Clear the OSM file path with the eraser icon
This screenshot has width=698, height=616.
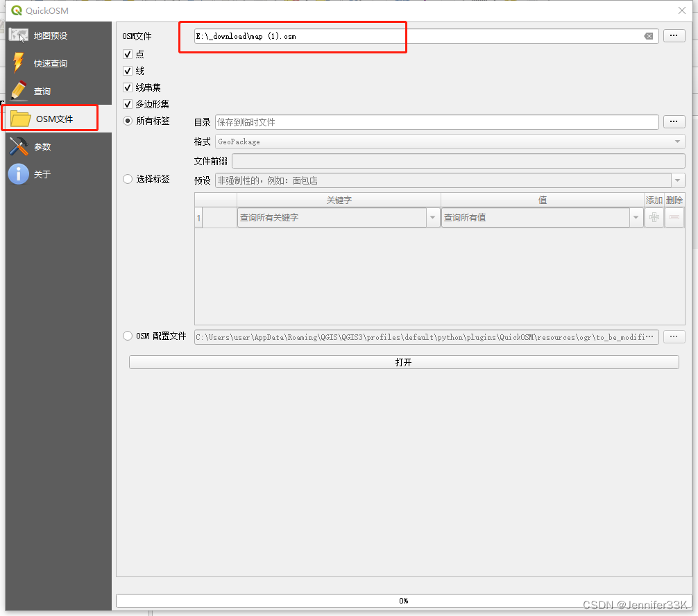(x=650, y=35)
